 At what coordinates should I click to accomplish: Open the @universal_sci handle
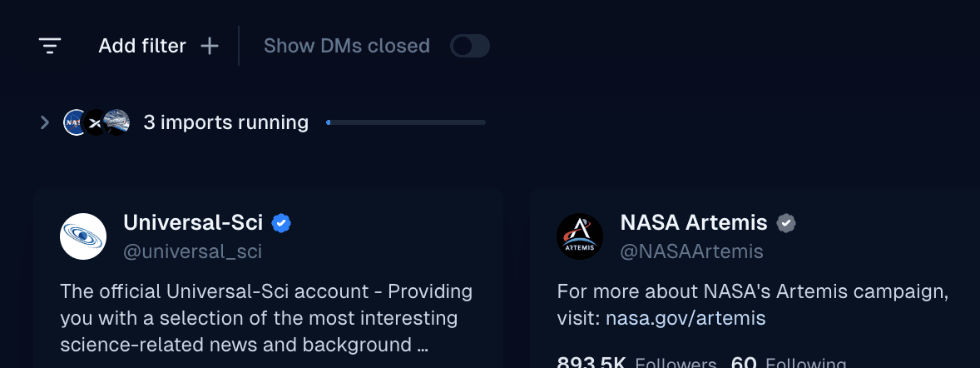pos(192,251)
